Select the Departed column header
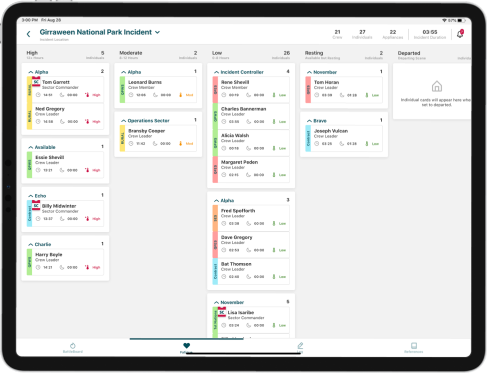 (x=434, y=55)
